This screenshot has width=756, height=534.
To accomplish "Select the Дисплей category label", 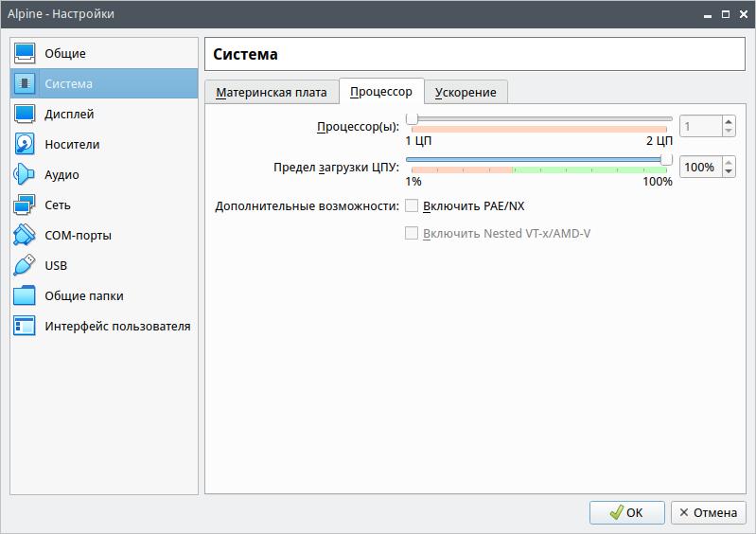I will [x=69, y=115].
